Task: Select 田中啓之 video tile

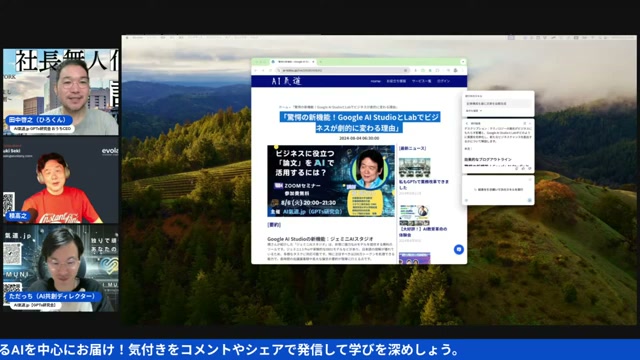Action: coord(61,92)
